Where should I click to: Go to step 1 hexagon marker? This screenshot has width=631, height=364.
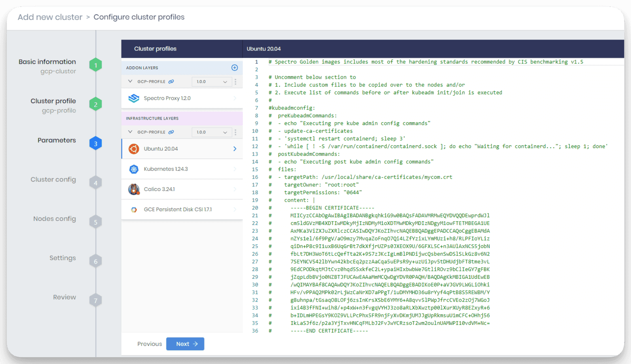(96, 65)
